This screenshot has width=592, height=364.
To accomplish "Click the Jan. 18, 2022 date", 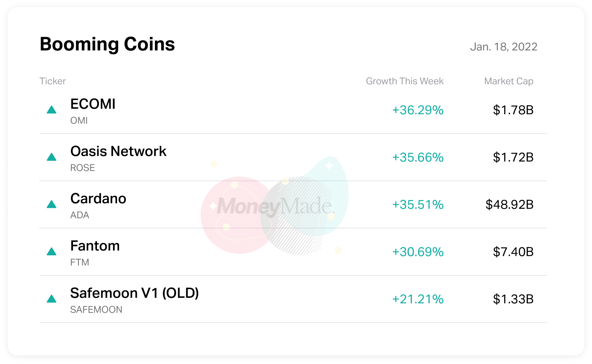I will coord(503,47).
